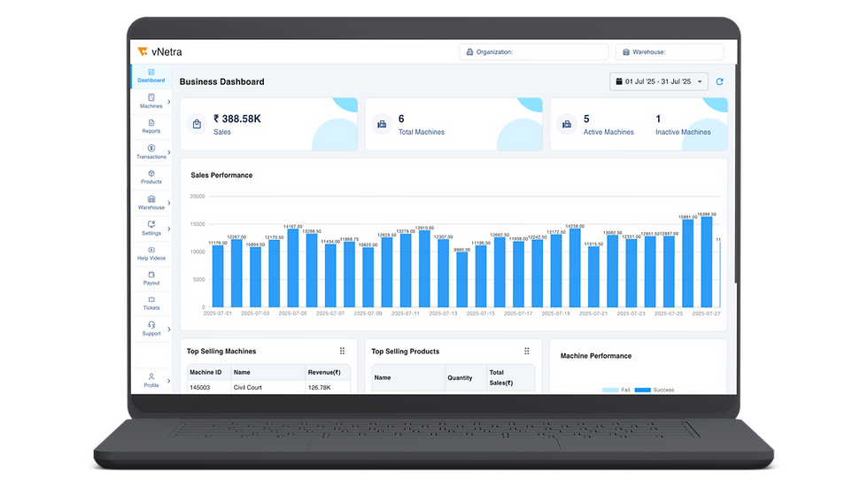Click the 2025-07-27 bar labeled 16388.50

707,261
